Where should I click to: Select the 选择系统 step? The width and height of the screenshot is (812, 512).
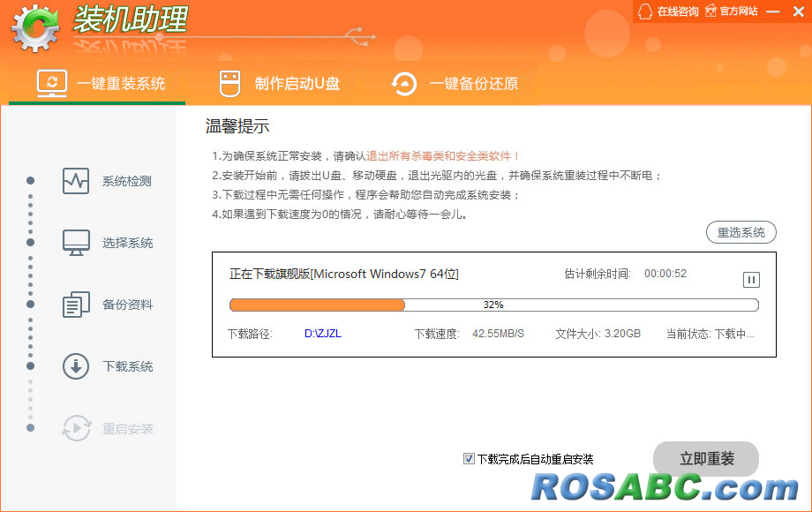click(x=127, y=243)
